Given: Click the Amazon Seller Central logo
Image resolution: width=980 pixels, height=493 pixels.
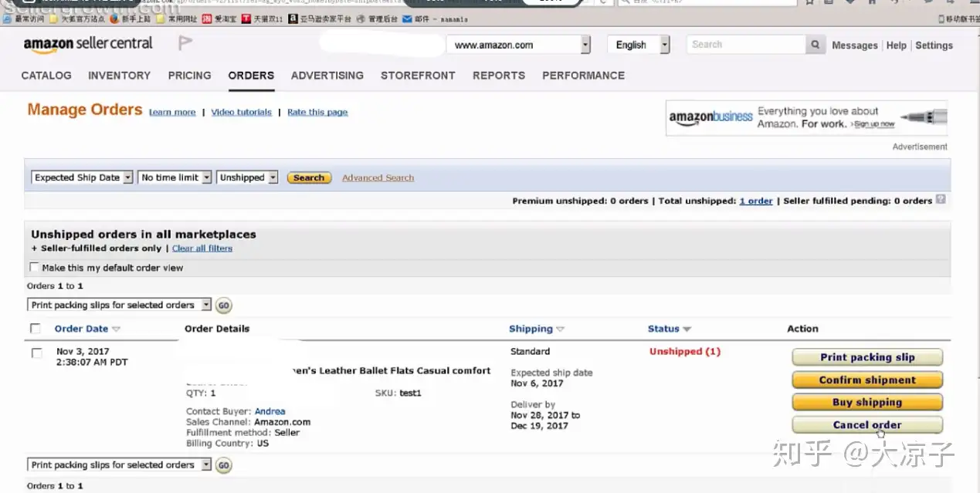Looking at the screenshot, I should (x=88, y=45).
